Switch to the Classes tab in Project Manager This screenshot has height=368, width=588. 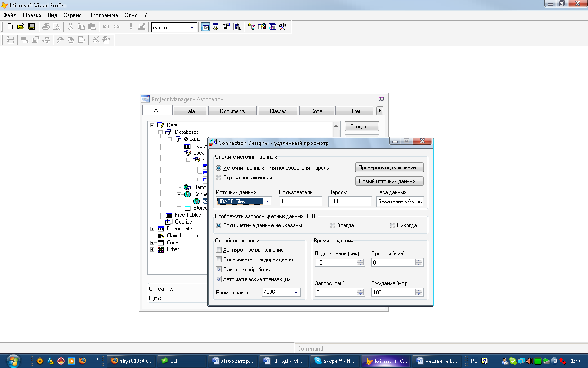[278, 111]
